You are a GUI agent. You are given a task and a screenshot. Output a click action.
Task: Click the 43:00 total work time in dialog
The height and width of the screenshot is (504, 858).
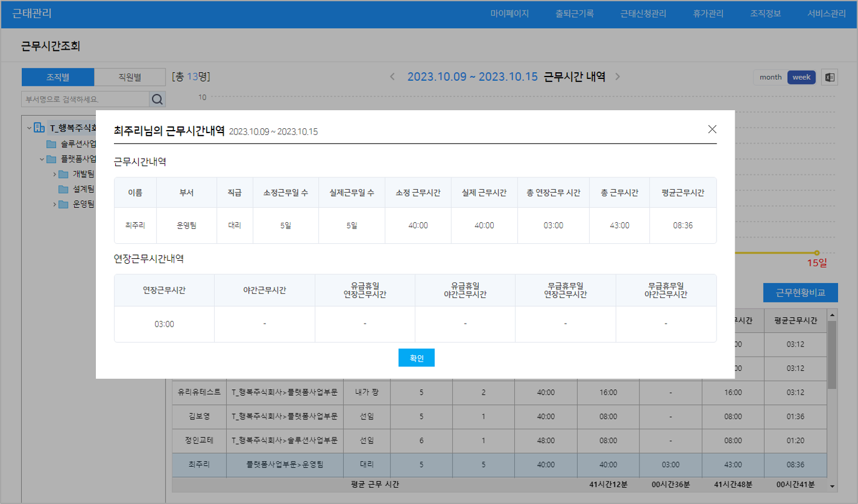point(620,225)
